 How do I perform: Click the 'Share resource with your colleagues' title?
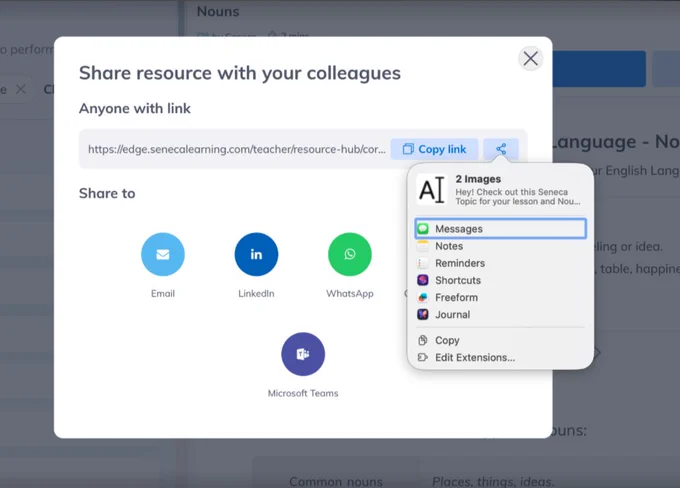pos(240,73)
